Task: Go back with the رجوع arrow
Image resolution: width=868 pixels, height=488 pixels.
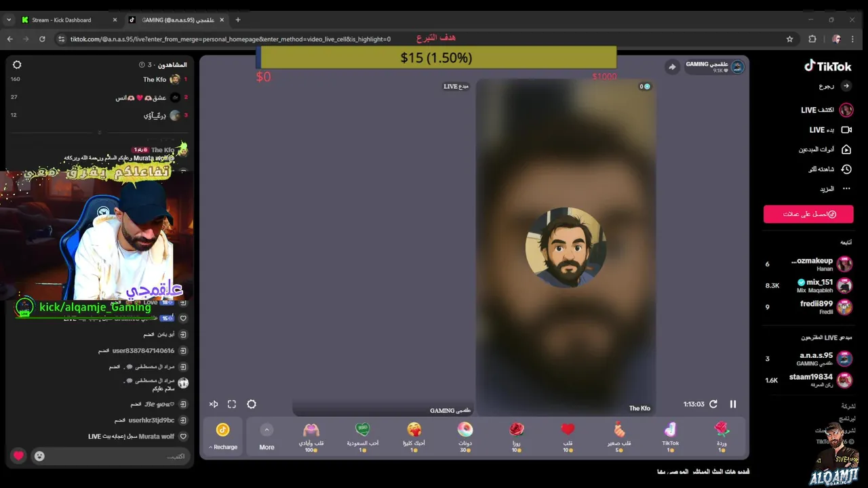Action: (x=846, y=86)
